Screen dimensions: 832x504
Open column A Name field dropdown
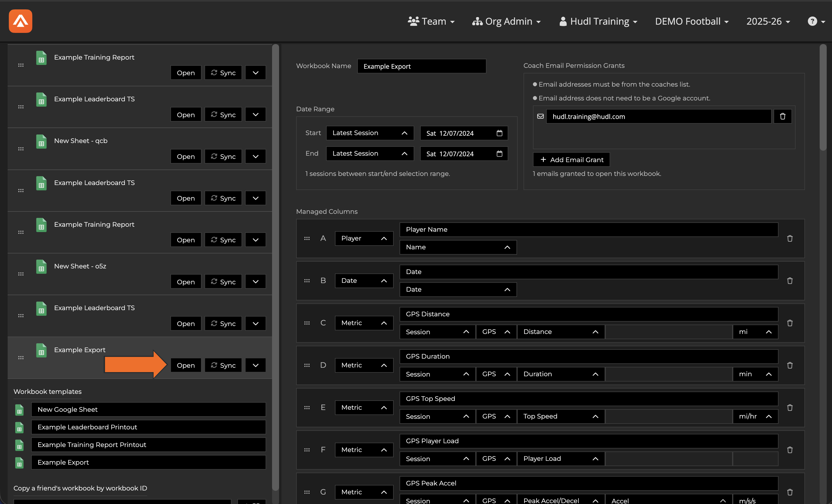tap(458, 247)
